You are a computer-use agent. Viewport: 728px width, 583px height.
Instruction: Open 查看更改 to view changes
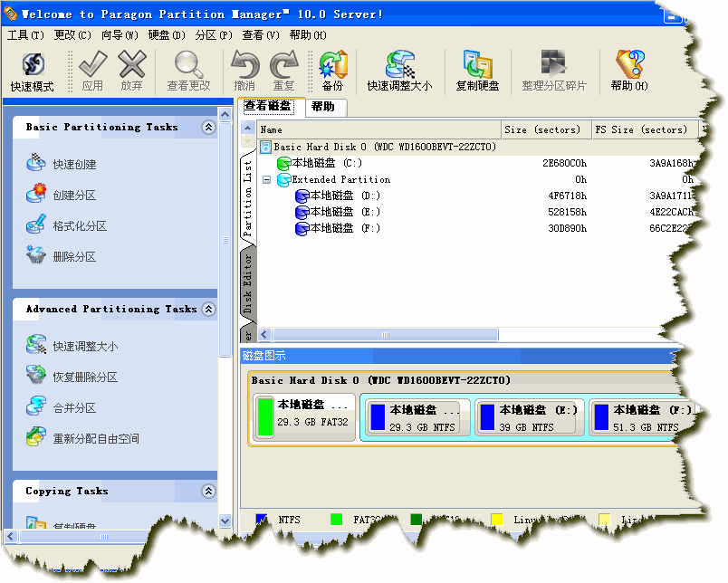(188, 72)
